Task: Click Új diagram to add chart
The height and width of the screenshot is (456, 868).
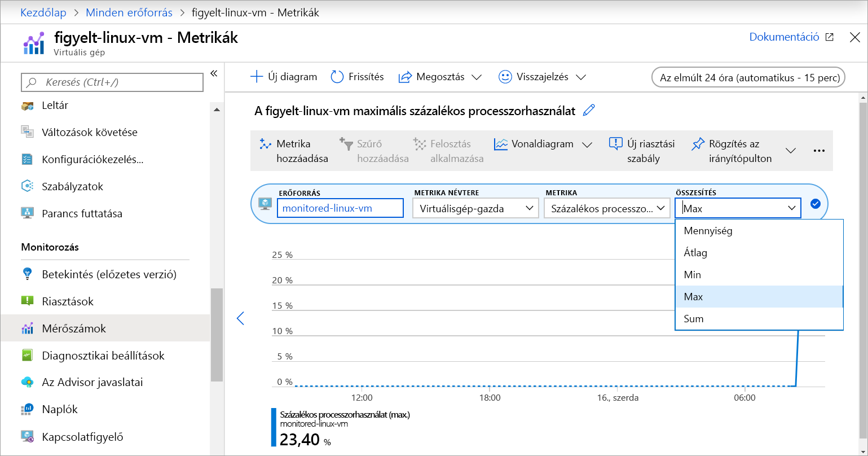Action: coord(283,77)
